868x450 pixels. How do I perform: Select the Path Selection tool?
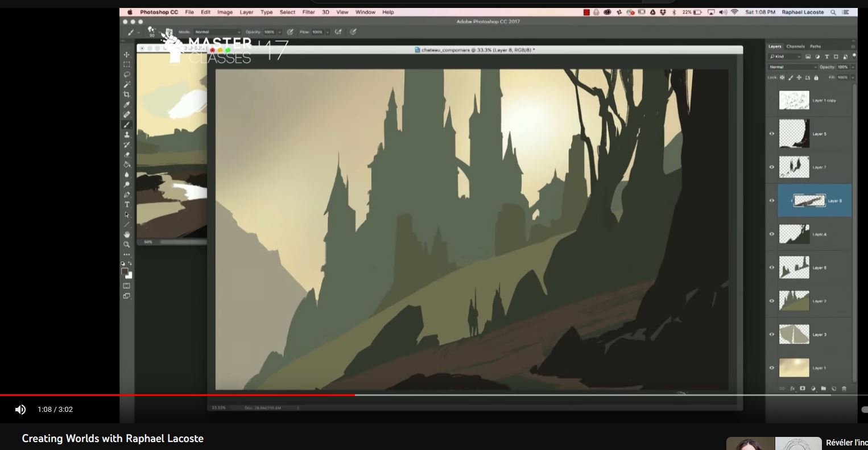(x=127, y=214)
